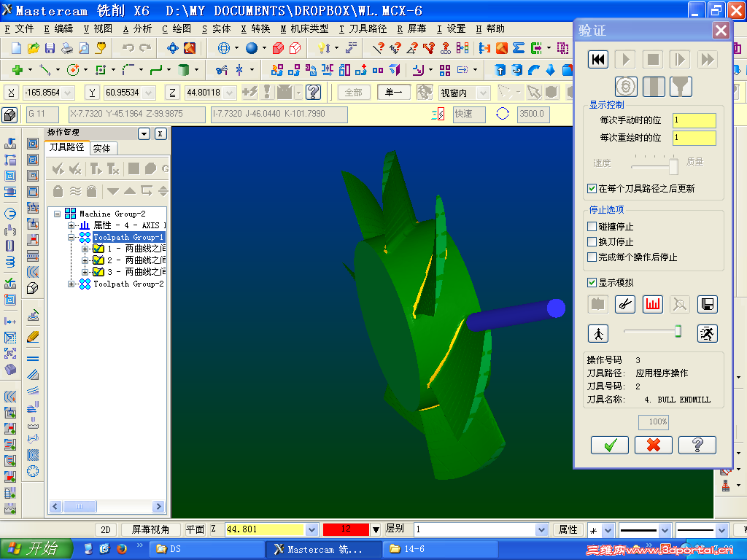Click the running man fast speed icon
Image resolution: width=747 pixels, height=560 pixels.
click(x=708, y=333)
